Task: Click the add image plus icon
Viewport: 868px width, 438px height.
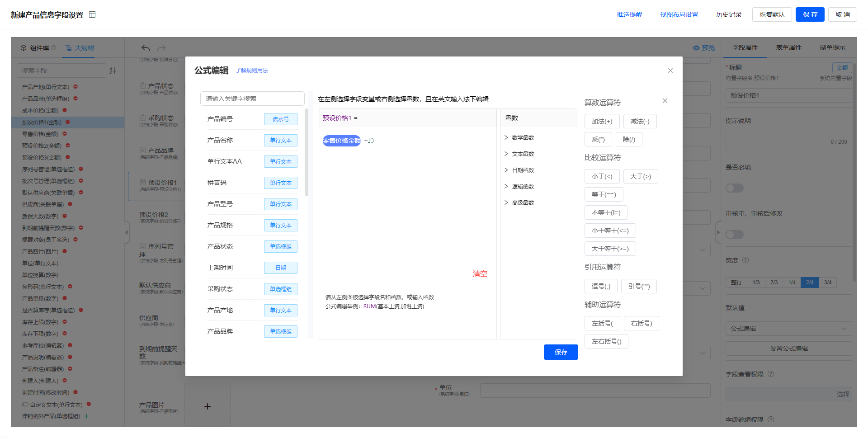Action: pos(208,406)
